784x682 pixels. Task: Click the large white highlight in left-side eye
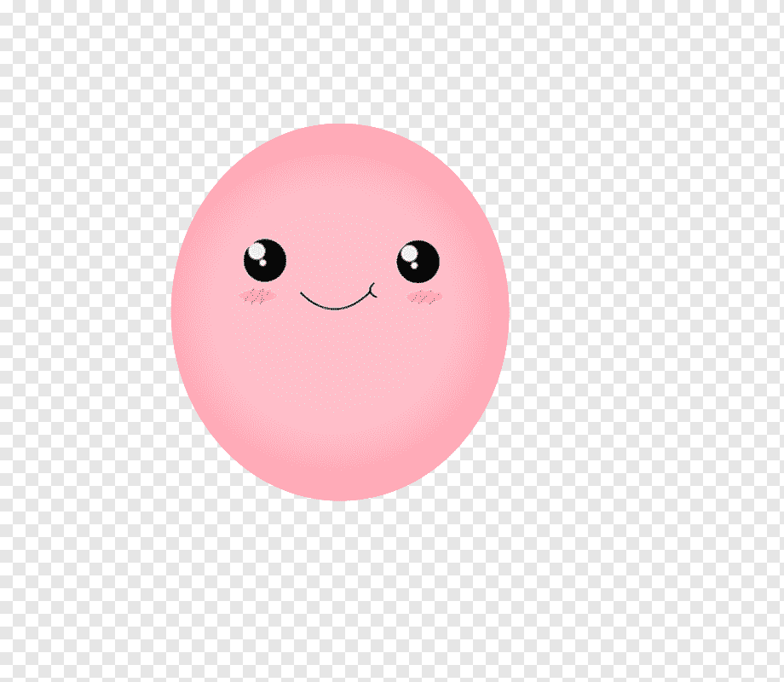tap(257, 252)
